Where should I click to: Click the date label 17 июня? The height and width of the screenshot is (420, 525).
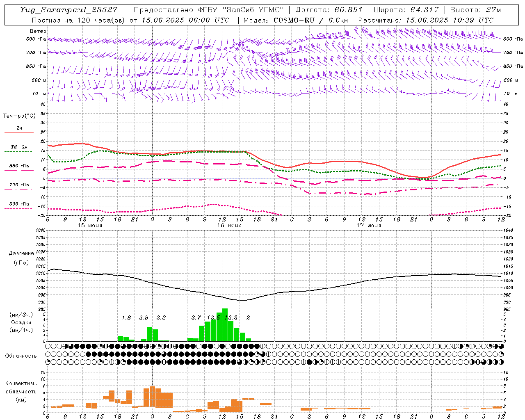click(x=369, y=226)
